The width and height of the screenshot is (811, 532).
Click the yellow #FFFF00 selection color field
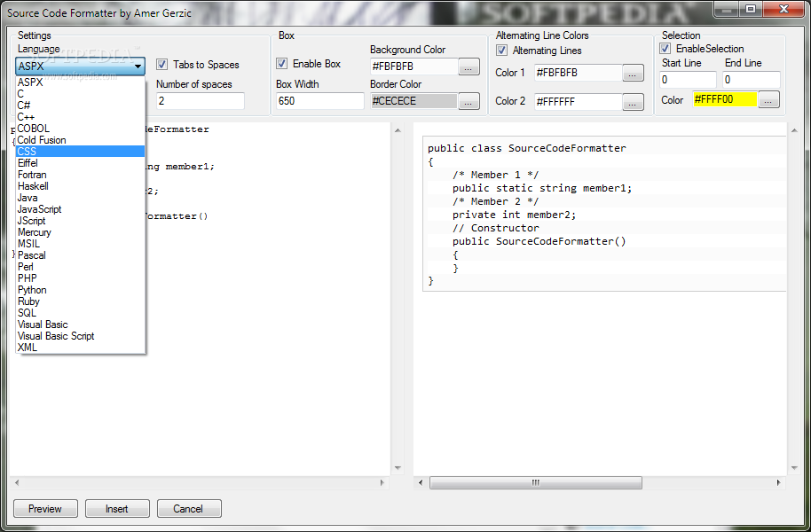725,99
